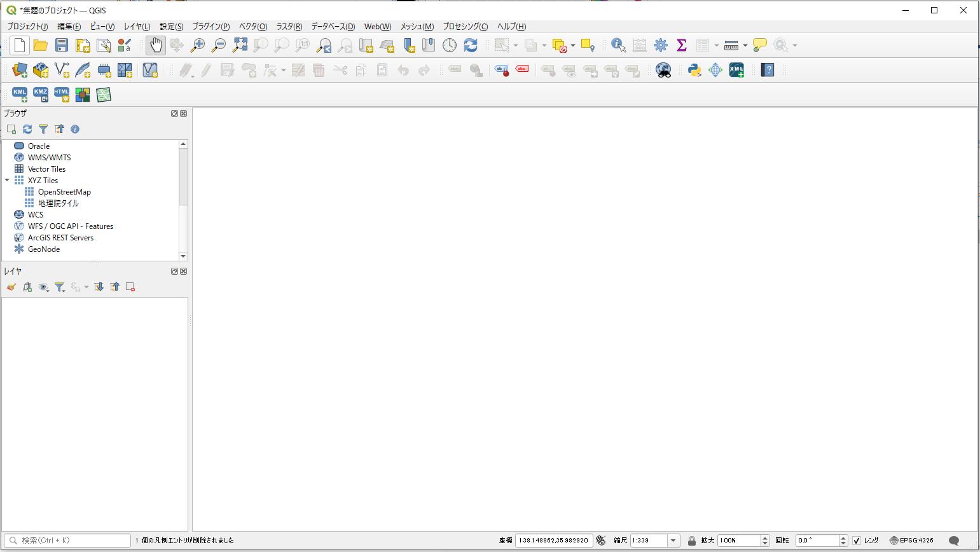The image size is (980, 552).
Task: Open the プラグイン(P) menu
Action: [210, 27]
